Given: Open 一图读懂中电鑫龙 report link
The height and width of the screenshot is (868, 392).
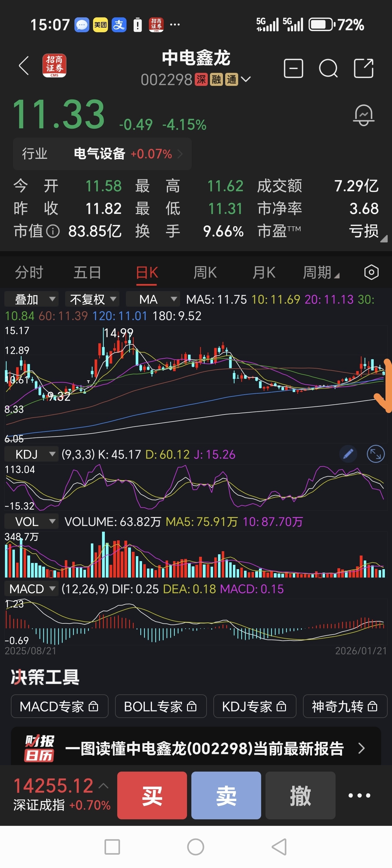Looking at the screenshot, I should click(196, 748).
